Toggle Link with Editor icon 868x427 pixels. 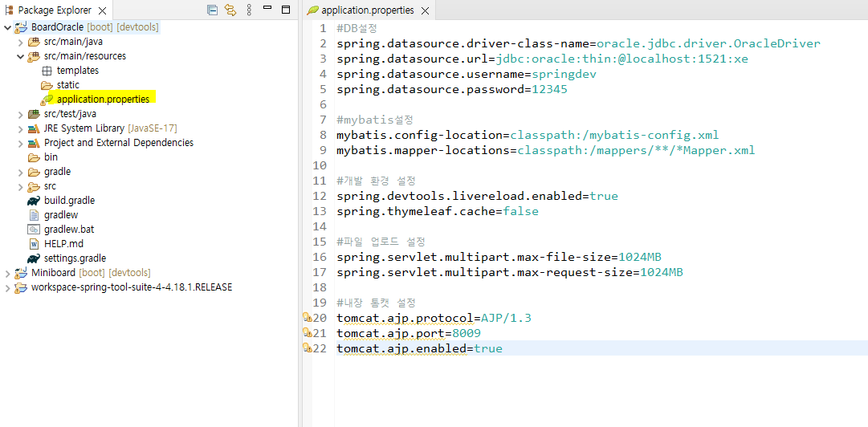tap(230, 10)
